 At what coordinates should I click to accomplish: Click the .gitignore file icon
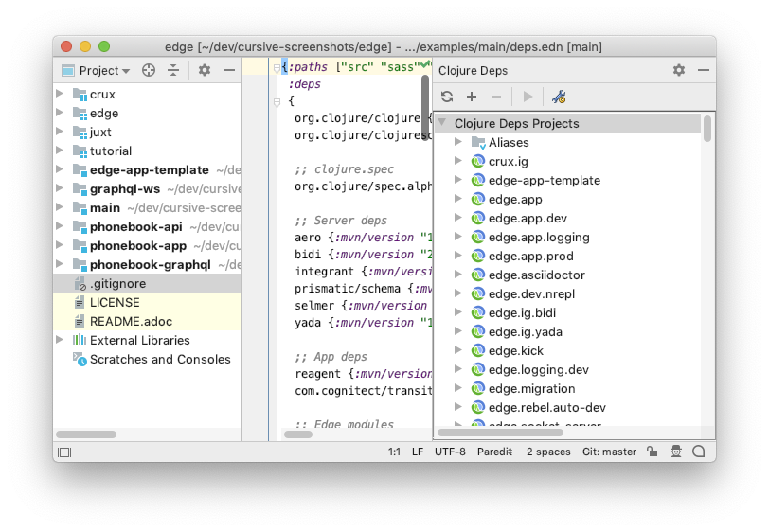[80, 283]
